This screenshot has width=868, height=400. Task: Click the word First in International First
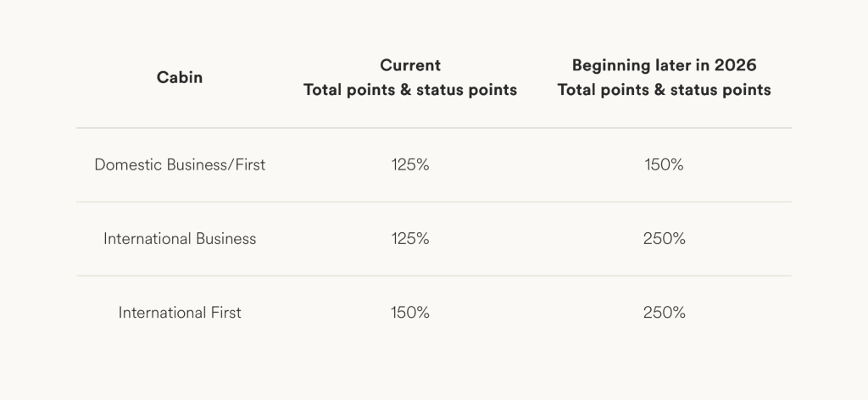[x=225, y=313]
